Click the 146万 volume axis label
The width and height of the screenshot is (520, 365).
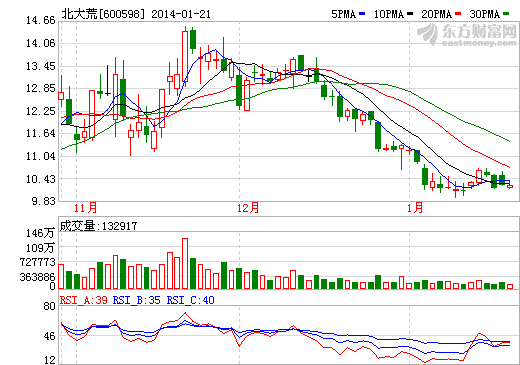point(40,233)
